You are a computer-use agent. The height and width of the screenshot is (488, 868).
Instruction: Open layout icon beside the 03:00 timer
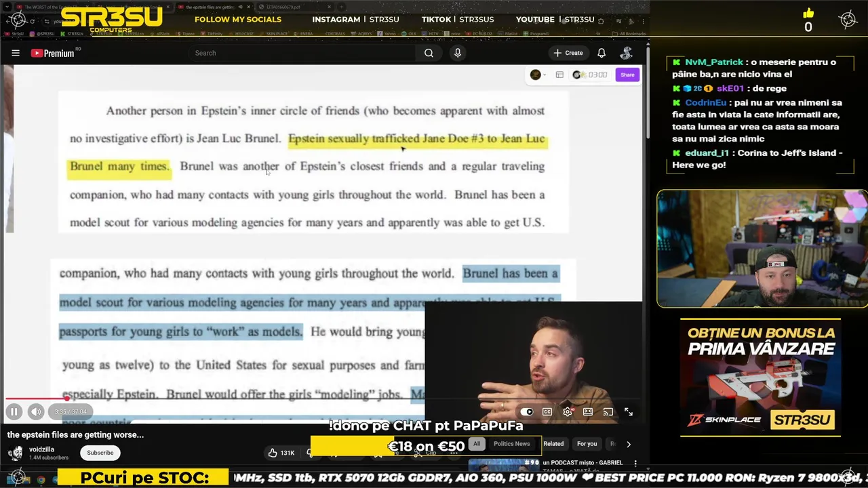pyautogui.click(x=559, y=75)
